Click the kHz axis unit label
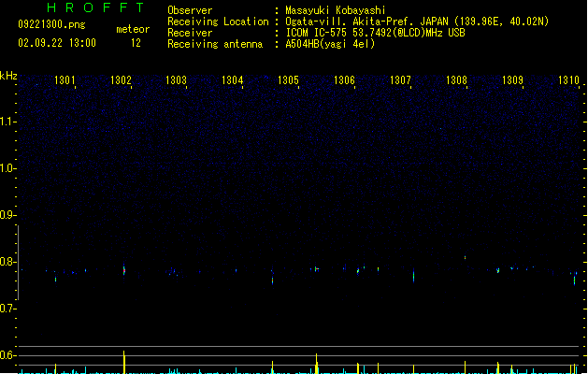 (8, 76)
